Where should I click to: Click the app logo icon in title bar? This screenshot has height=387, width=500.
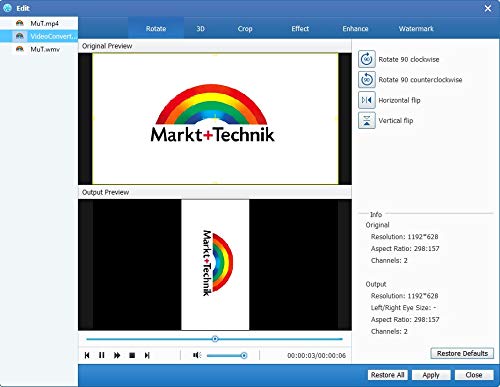tap(7, 8)
